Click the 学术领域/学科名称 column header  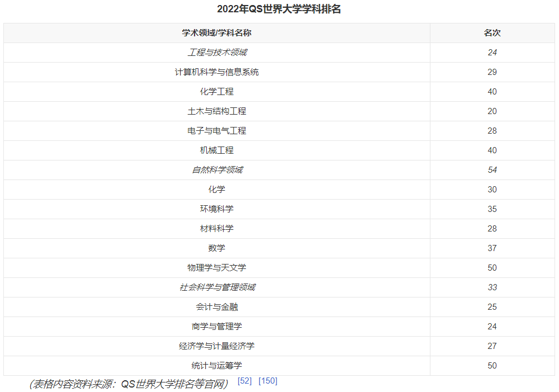[x=217, y=33]
